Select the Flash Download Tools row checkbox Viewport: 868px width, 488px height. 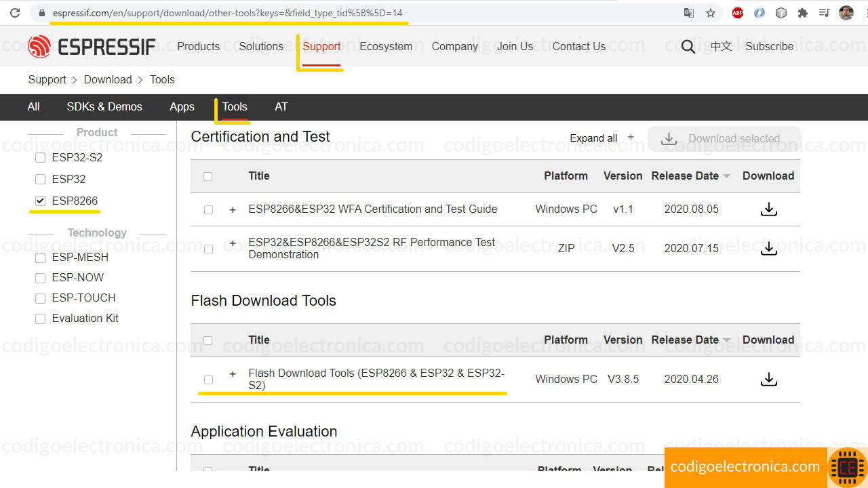click(x=208, y=380)
